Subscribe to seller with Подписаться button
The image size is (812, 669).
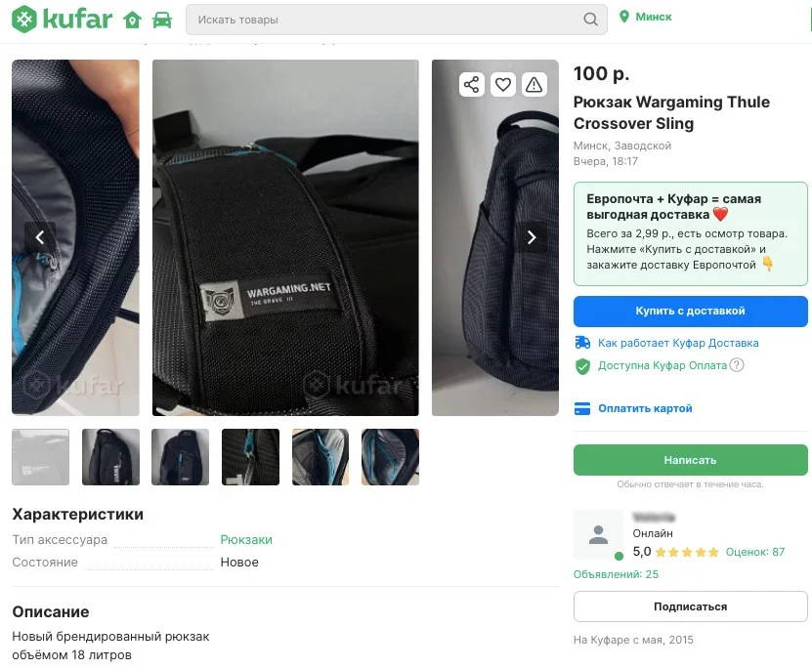690,606
